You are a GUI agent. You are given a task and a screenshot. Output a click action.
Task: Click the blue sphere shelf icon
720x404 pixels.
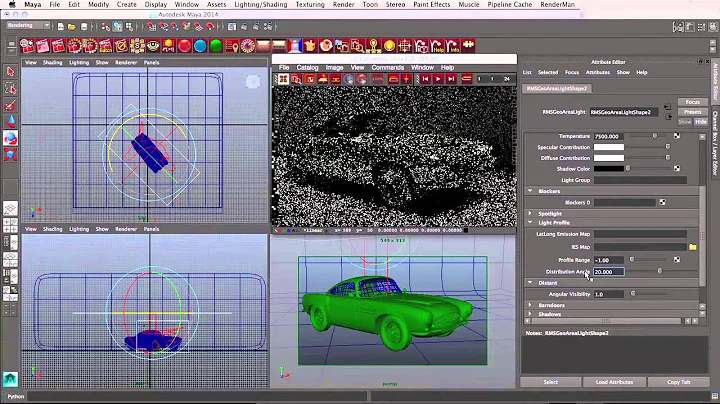click(x=200, y=46)
